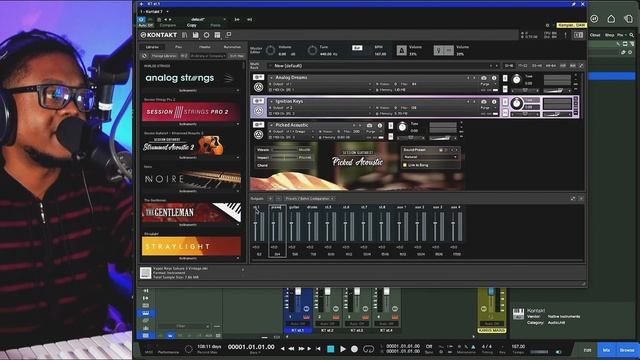The width and height of the screenshot is (640, 360).
Task: Collapse Ignition Keys using its header arrow
Action: 271,101
